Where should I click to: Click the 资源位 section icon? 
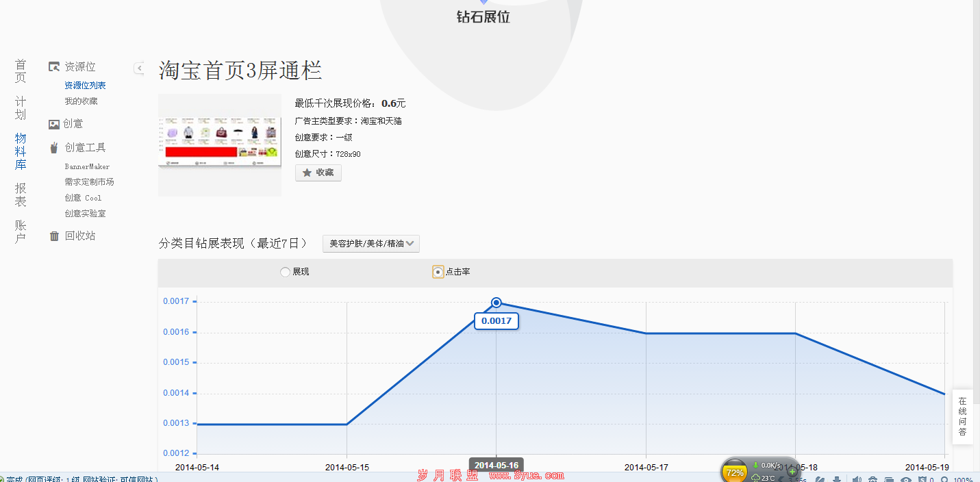(x=54, y=67)
